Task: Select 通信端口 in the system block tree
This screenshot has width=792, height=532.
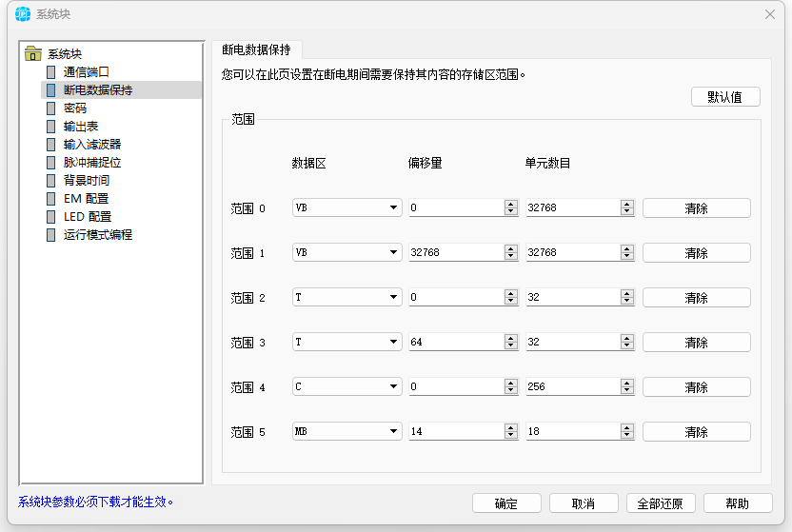Action: point(86,72)
